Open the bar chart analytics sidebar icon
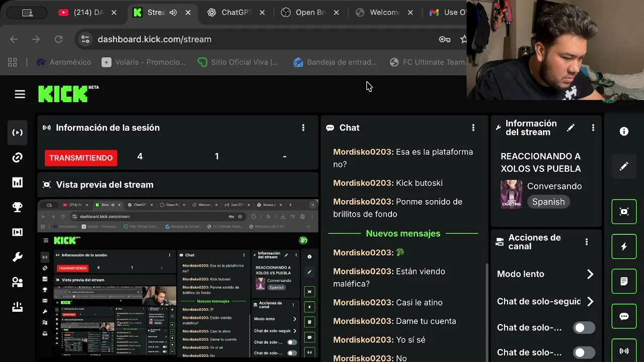This screenshot has width=644, height=362. point(18,183)
